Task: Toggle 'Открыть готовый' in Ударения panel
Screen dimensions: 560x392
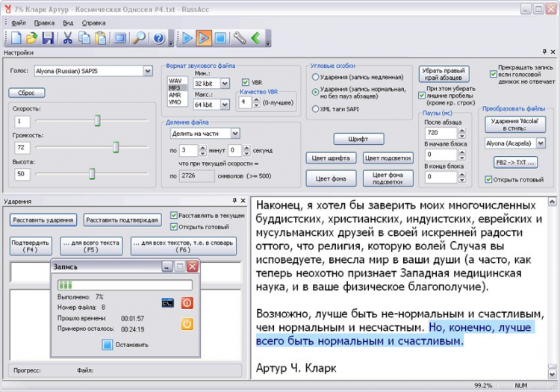Action: click(x=174, y=227)
